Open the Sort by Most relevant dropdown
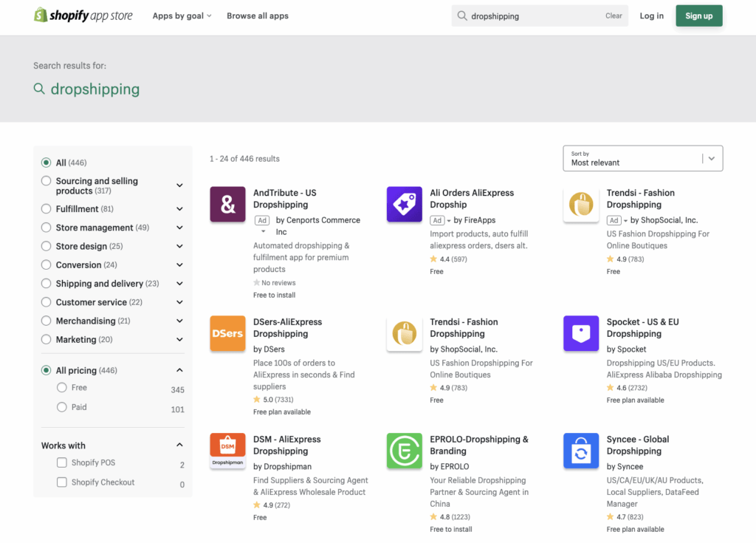Screen dimensions: 756x543 coord(642,158)
